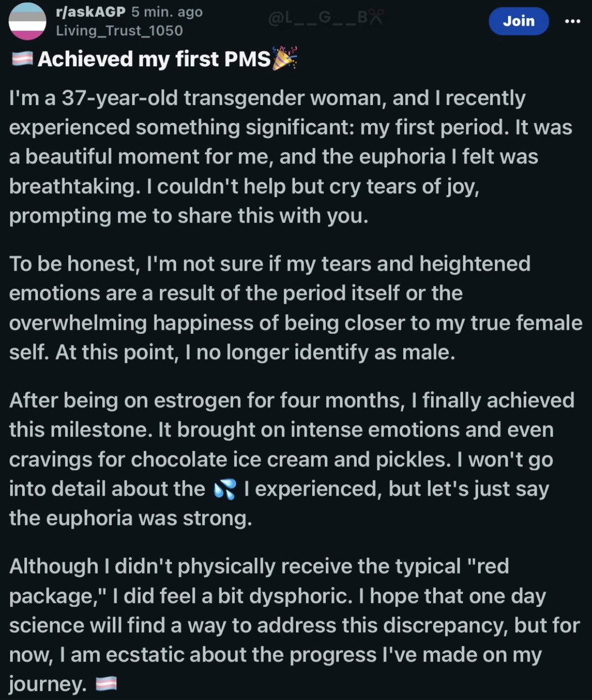Open the subreddit avatar icon
The height and width of the screenshot is (700, 592).
[27, 21]
